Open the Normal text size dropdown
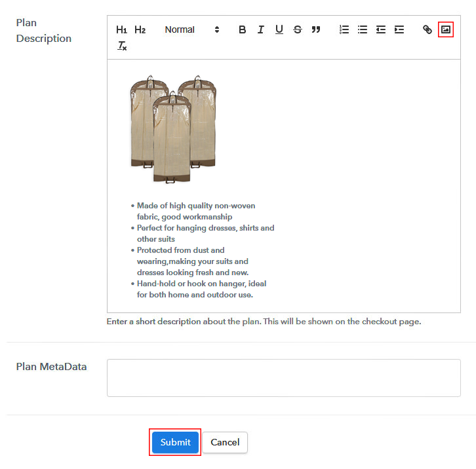The image size is (476, 469). tap(192, 29)
